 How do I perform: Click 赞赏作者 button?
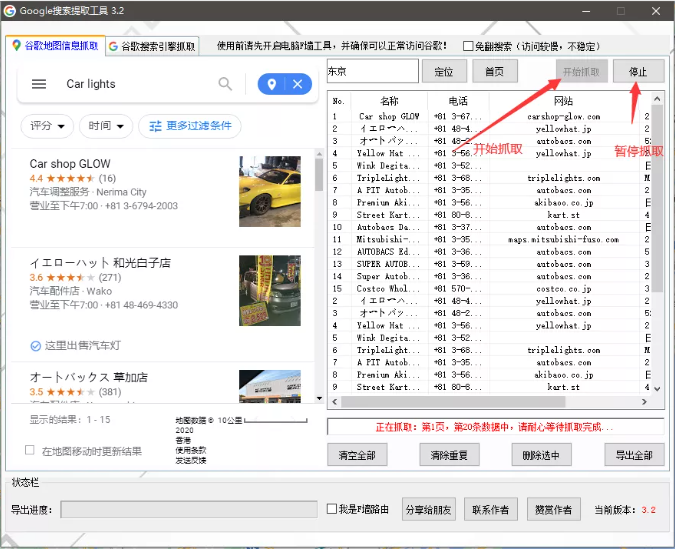coord(554,510)
